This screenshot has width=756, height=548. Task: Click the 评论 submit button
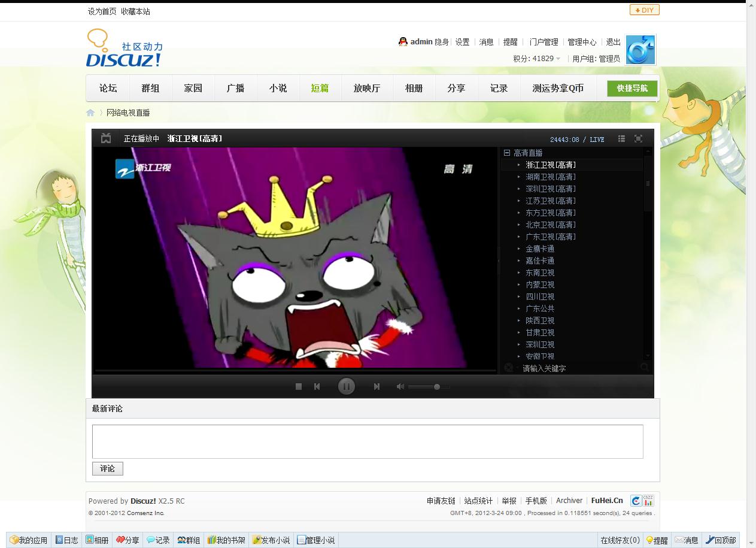pos(108,468)
